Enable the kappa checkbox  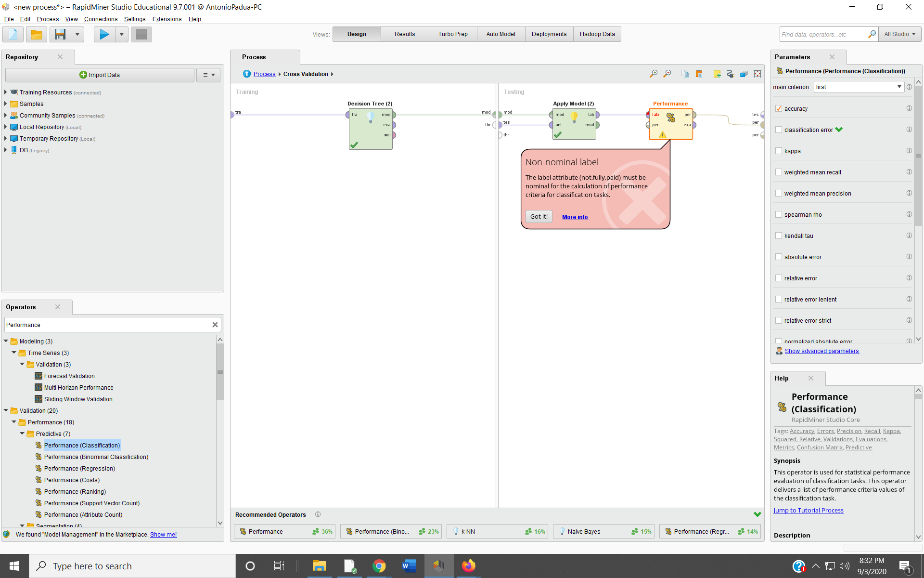coord(779,151)
